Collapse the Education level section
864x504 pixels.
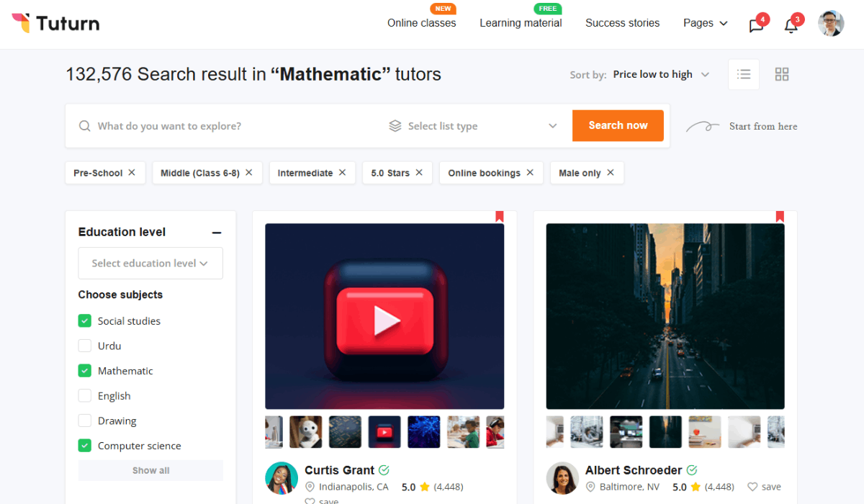[x=217, y=233]
